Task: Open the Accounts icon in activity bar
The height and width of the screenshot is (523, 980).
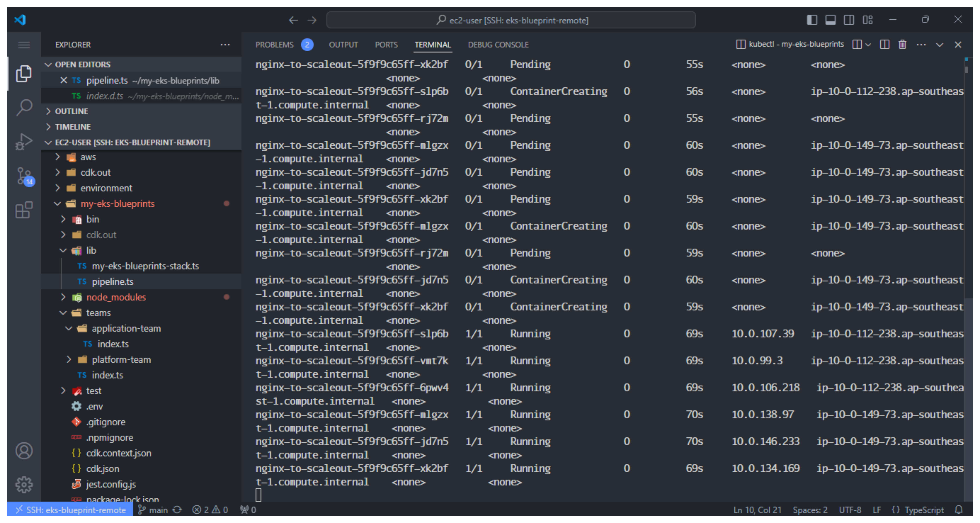Action: tap(24, 451)
